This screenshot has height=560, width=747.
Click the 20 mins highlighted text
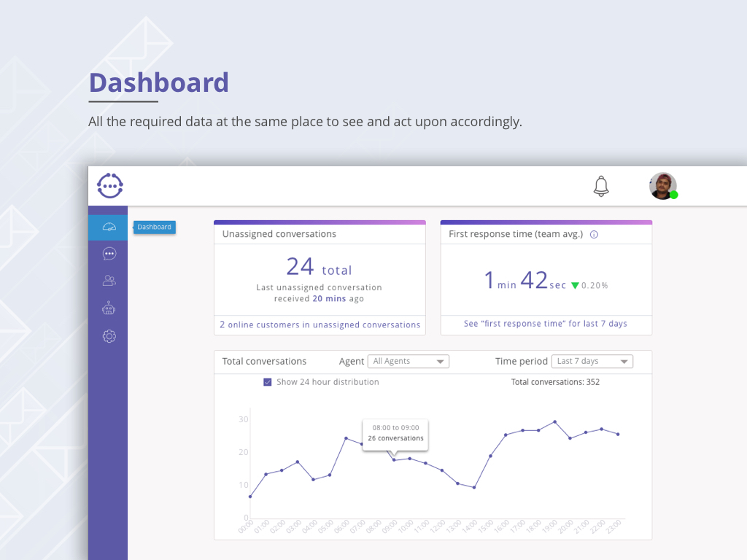(x=329, y=298)
